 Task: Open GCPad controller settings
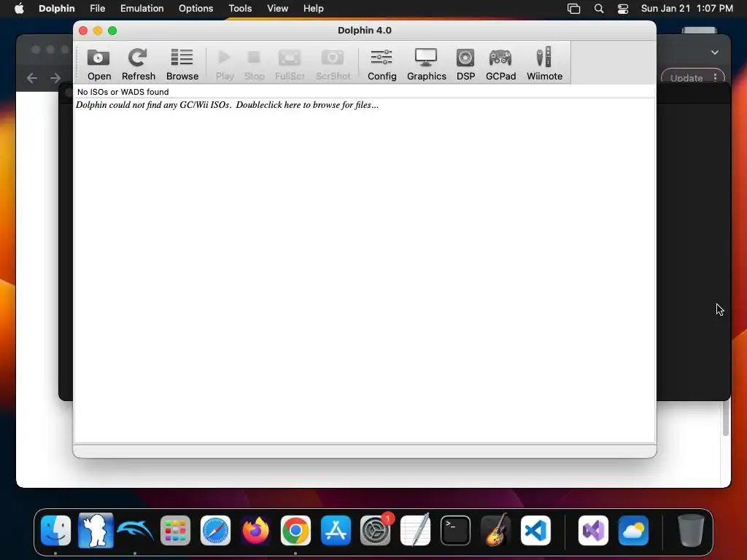[500, 64]
